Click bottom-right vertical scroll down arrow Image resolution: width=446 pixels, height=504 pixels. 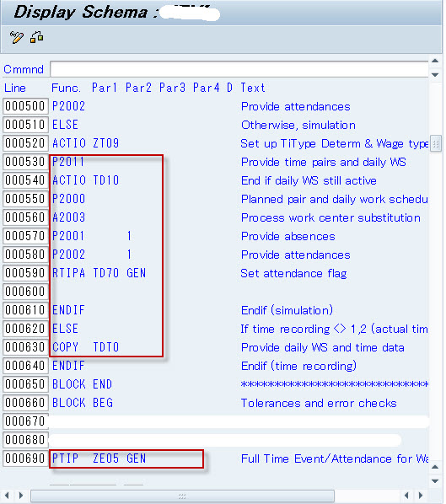coord(435,481)
